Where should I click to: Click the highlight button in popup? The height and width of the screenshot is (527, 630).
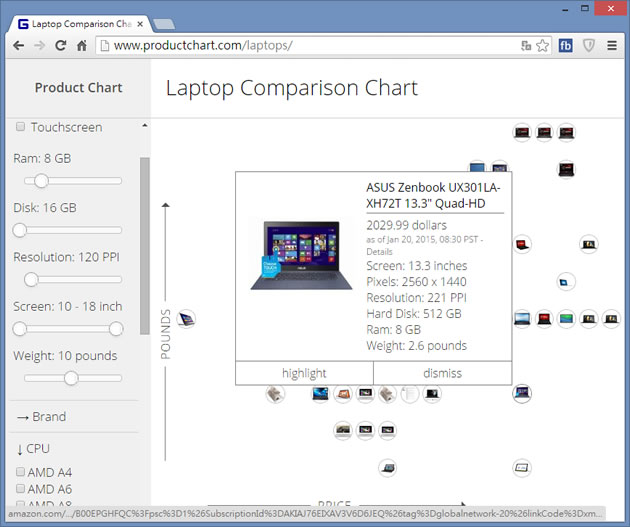click(304, 373)
